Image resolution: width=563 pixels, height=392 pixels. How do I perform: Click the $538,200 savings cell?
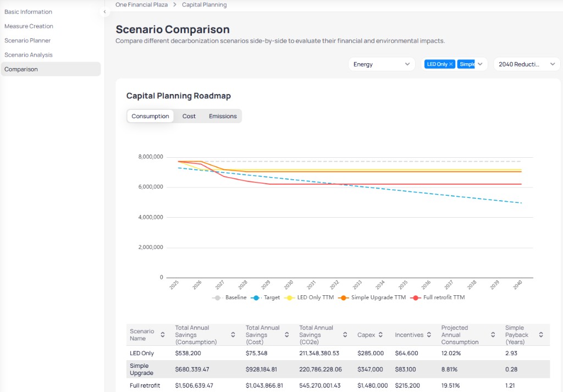(x=188, y=353)
